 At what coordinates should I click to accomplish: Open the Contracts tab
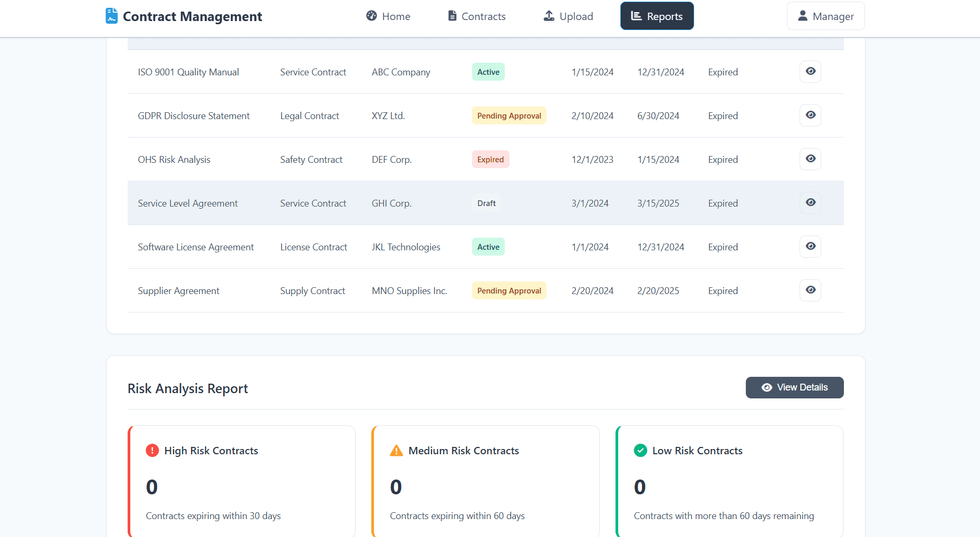click(x=477, y=16)
